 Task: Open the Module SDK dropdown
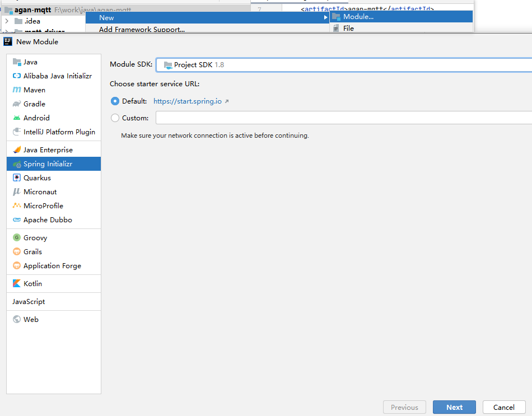pyautogui.click(x=344, y=65)
